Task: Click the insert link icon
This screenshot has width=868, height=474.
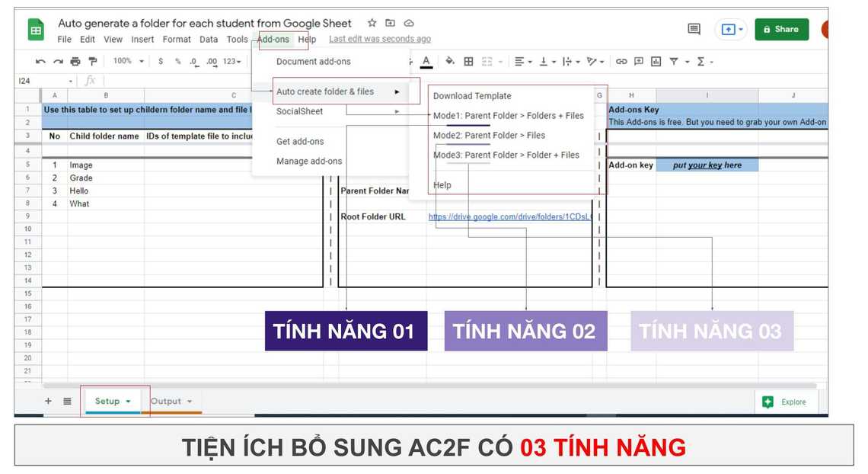Action: pos(621,62)
